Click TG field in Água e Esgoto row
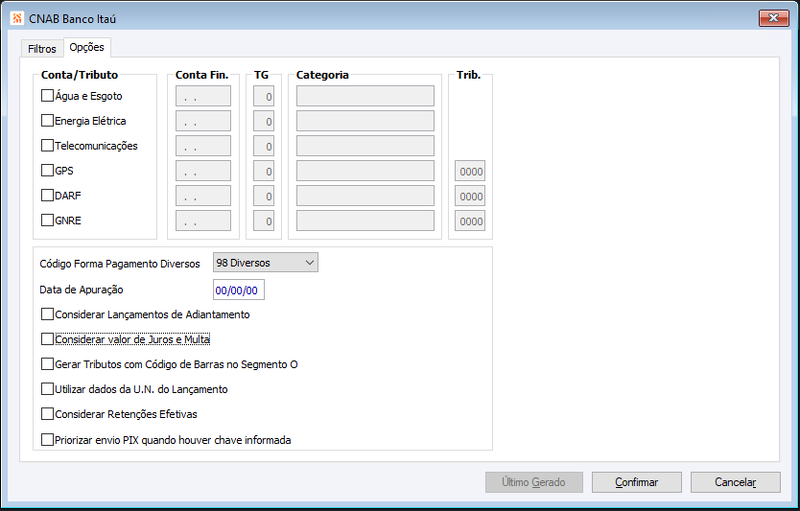 pos(264,96)
